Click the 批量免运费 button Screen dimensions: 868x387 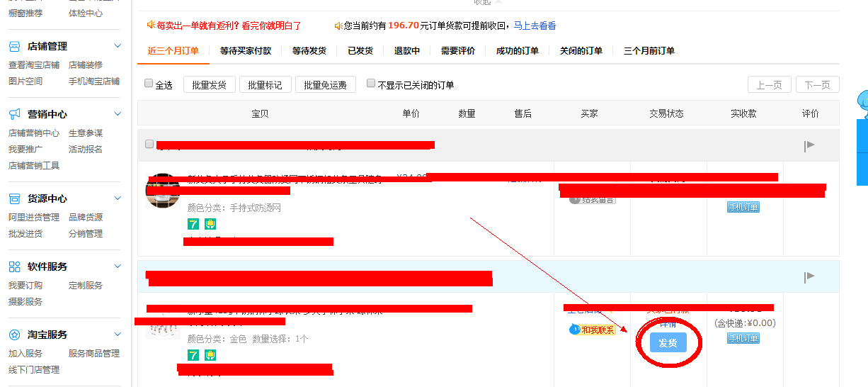tap(325, 85)
